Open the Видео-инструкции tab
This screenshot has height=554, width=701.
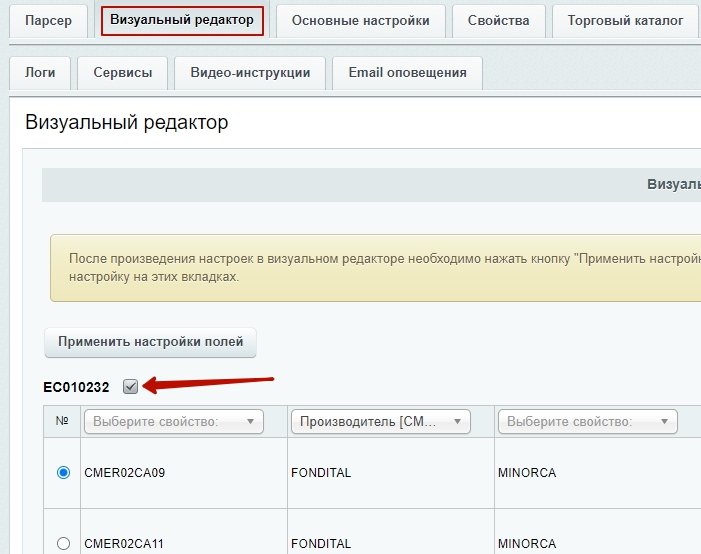[250, 72]
